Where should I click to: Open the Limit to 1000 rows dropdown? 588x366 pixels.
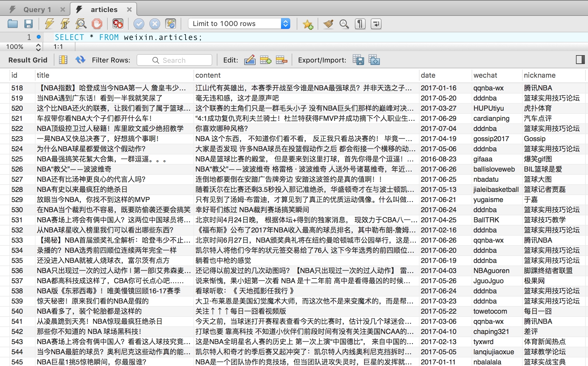tap(239, 24)
